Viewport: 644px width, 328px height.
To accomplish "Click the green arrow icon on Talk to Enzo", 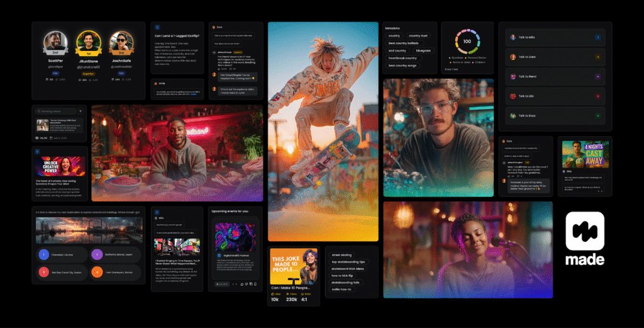I will point(597,116).
